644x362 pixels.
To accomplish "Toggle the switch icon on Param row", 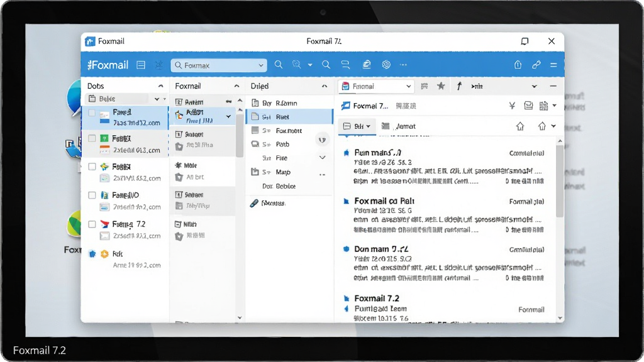I will point(229,101).
